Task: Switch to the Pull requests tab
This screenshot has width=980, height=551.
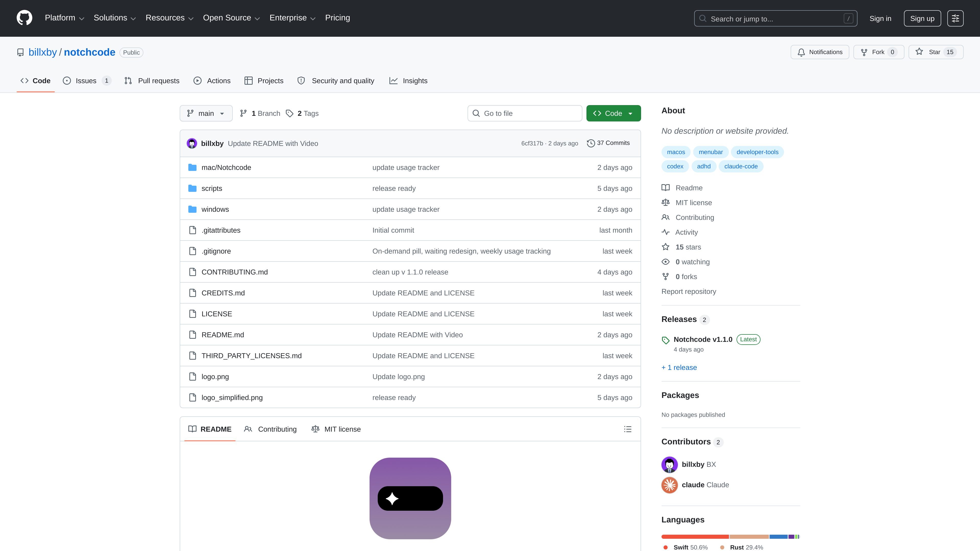Action: 152,81
